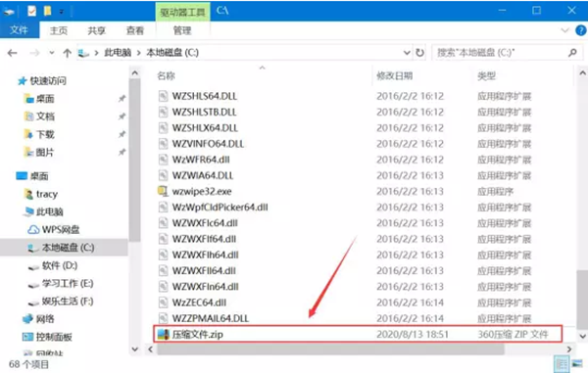Go back with the left arrow
This screenshot has width=588, height=373.
[13, 53]
